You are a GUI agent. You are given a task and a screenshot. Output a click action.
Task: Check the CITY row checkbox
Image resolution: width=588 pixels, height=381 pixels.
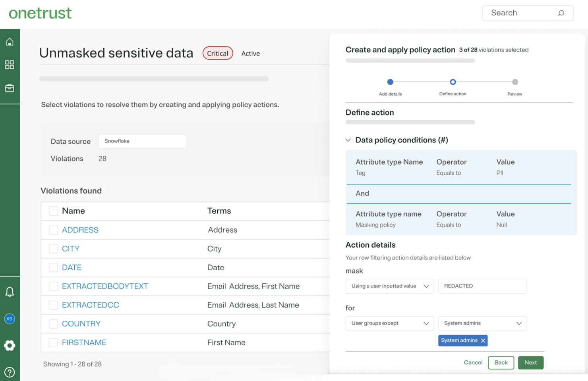(x=53, y=249)
